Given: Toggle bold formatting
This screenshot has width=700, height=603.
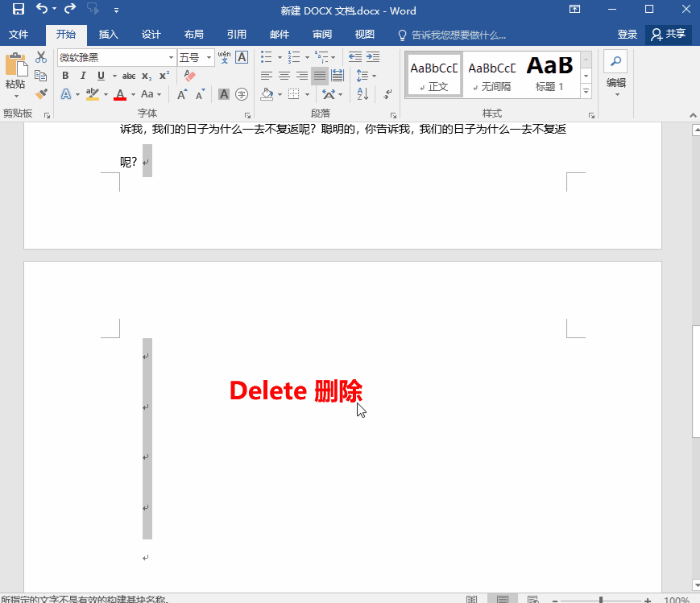Looking at the screenshot, I should coord(65,75).
